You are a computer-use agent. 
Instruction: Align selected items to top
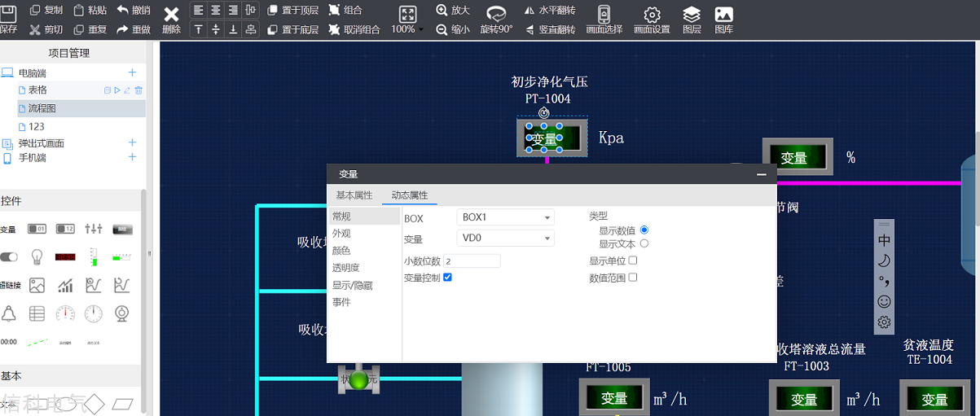pos(199,29)
